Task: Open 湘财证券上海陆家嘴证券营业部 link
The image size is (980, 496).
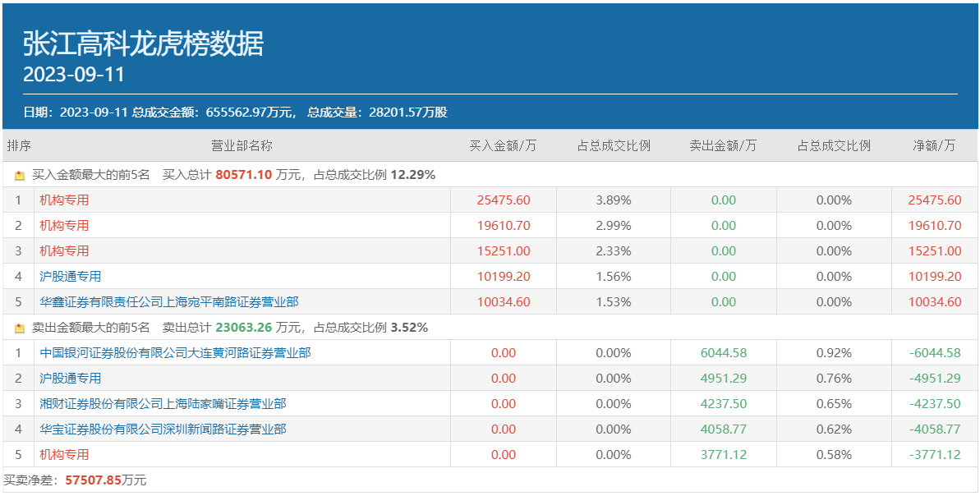Action: coord(163,404)
